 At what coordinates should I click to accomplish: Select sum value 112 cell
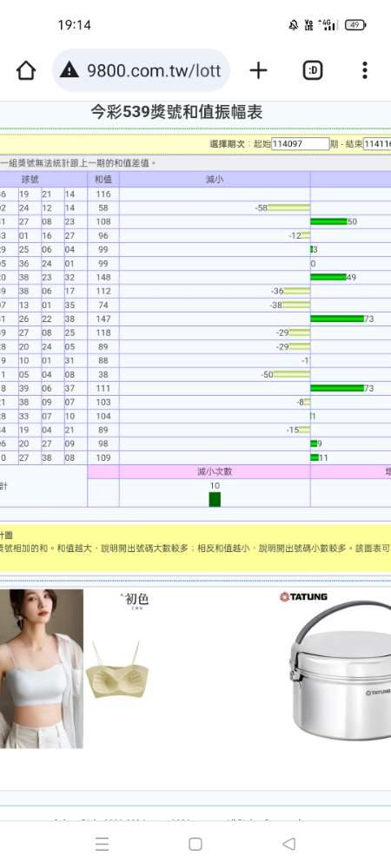tap(103, 291)
